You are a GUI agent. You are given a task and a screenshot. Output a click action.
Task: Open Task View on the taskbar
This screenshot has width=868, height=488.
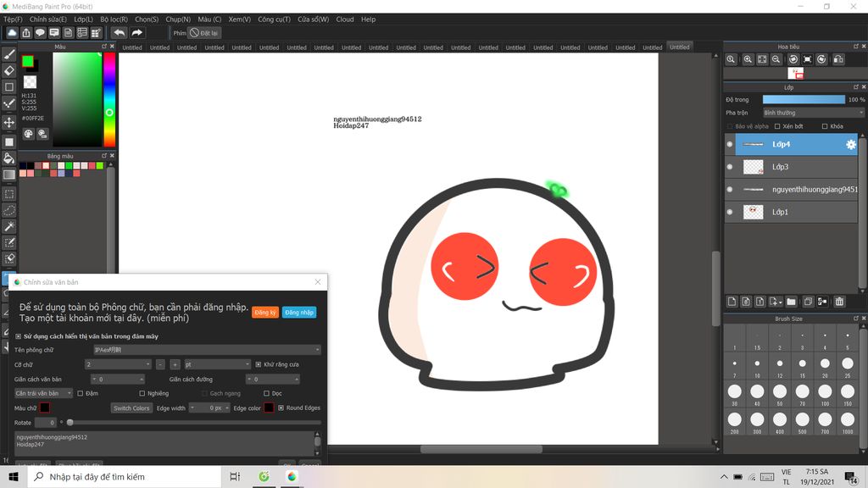coord(235,476)
